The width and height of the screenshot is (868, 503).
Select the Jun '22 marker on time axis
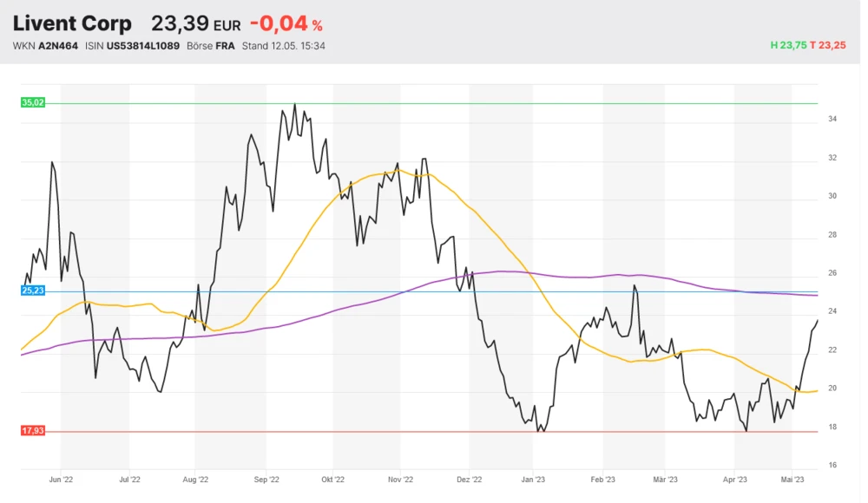point(61,478)
